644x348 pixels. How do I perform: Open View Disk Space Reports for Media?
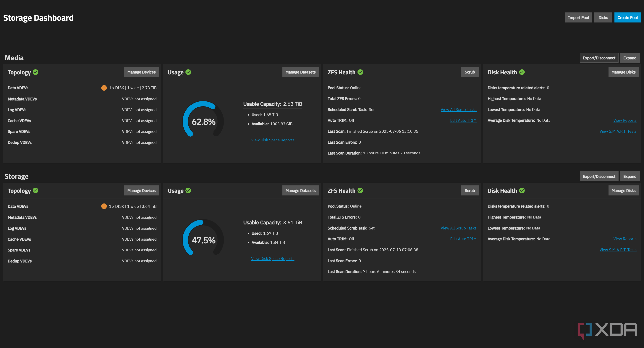tap(273, 140)
